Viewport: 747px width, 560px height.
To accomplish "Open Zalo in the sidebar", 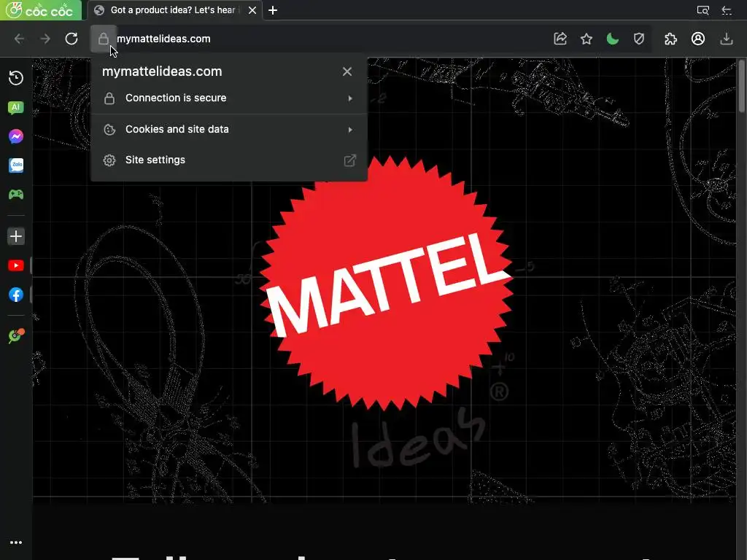I will pos(16,166).
